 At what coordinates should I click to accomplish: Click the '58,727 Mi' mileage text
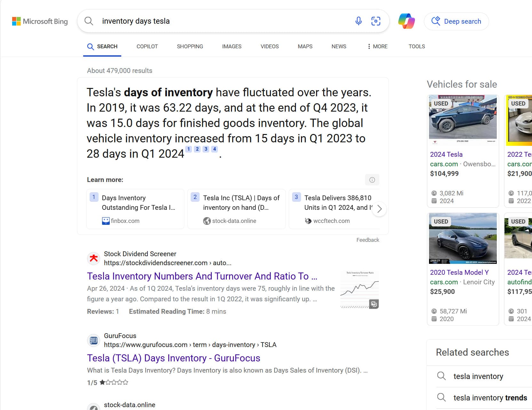(x=453, y=311)
